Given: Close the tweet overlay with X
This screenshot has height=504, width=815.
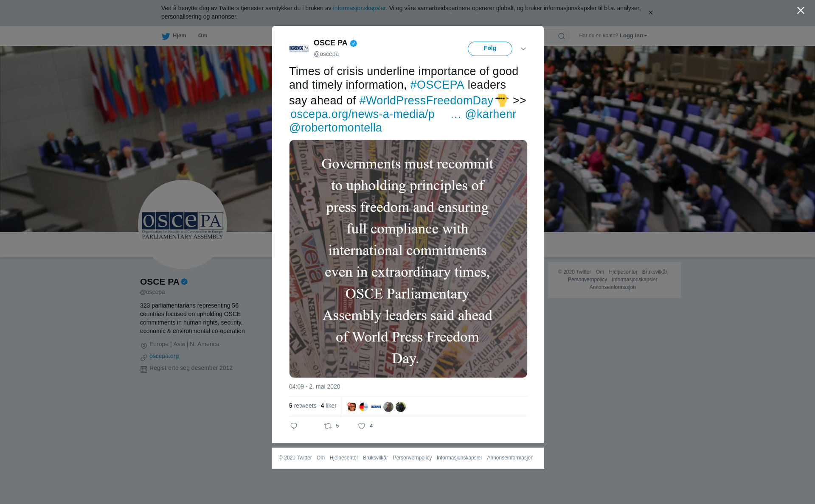Looking at the screenshot, I should tap(801, 10).
